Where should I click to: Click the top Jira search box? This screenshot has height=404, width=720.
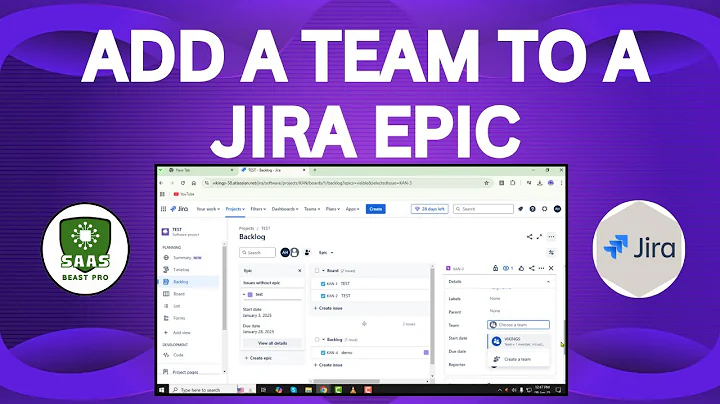483,209
